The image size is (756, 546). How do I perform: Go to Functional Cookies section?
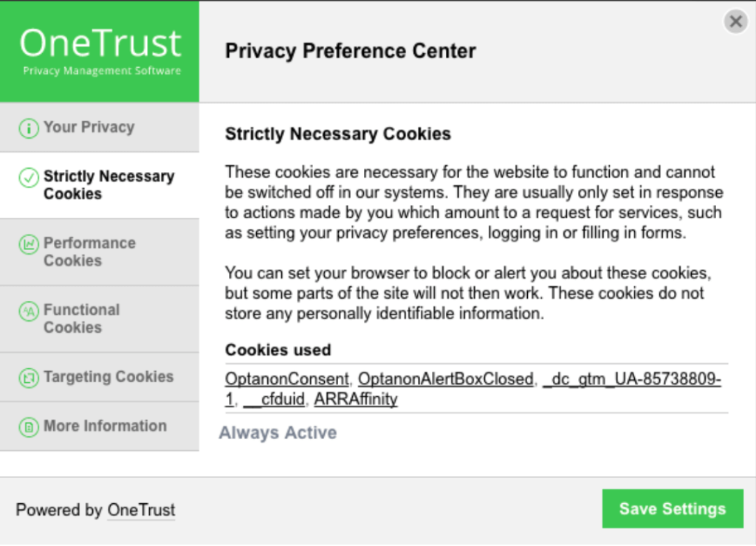click(100, 319)
